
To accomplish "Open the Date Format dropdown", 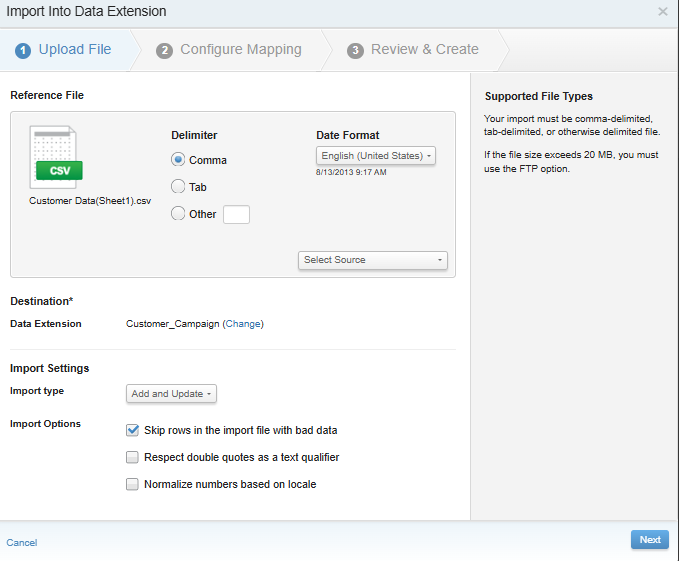I will pyautogui.click(x=376, y=156).
